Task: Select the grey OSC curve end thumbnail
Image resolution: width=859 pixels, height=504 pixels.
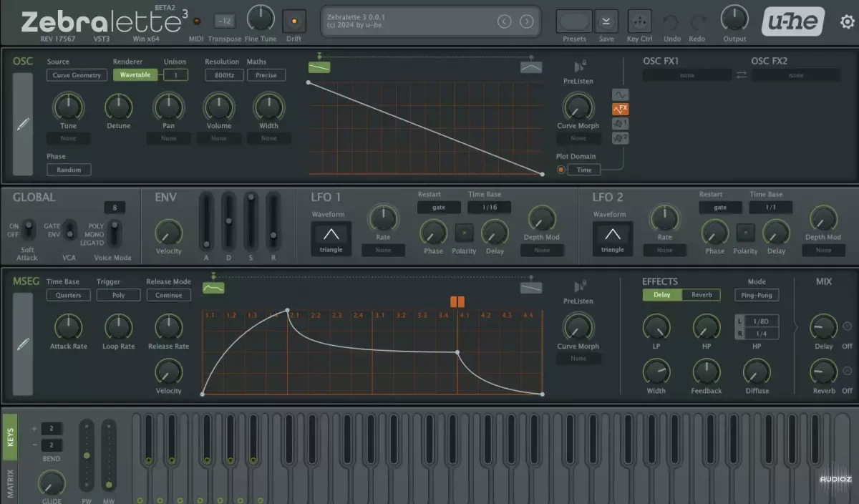Action: 531,67
